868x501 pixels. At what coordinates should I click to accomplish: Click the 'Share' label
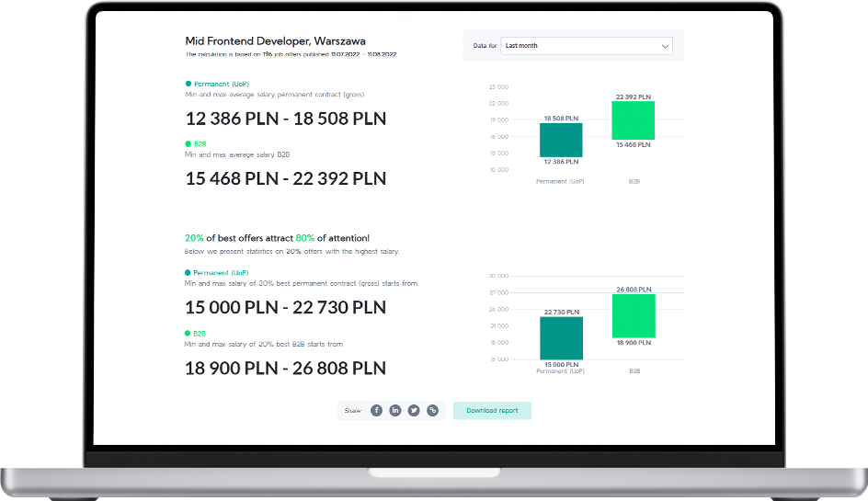352,411
